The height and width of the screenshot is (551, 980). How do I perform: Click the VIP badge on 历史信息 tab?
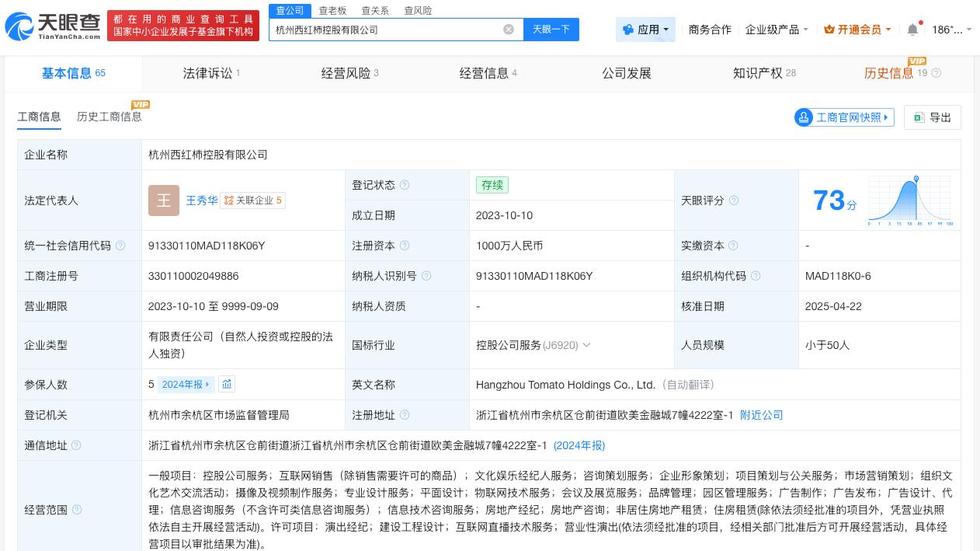pos(917,61)
